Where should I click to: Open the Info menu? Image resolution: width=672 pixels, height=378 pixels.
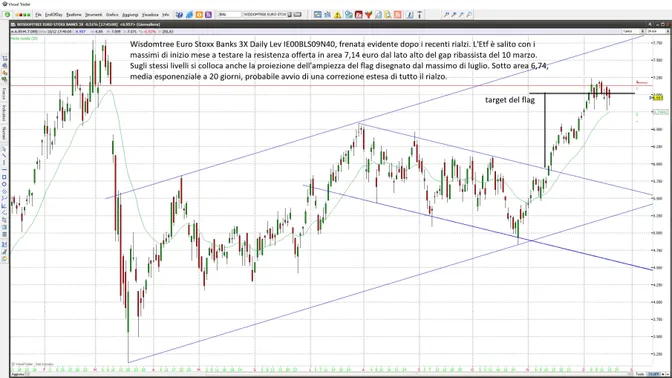pyautogui.click(x=165, y=15)
